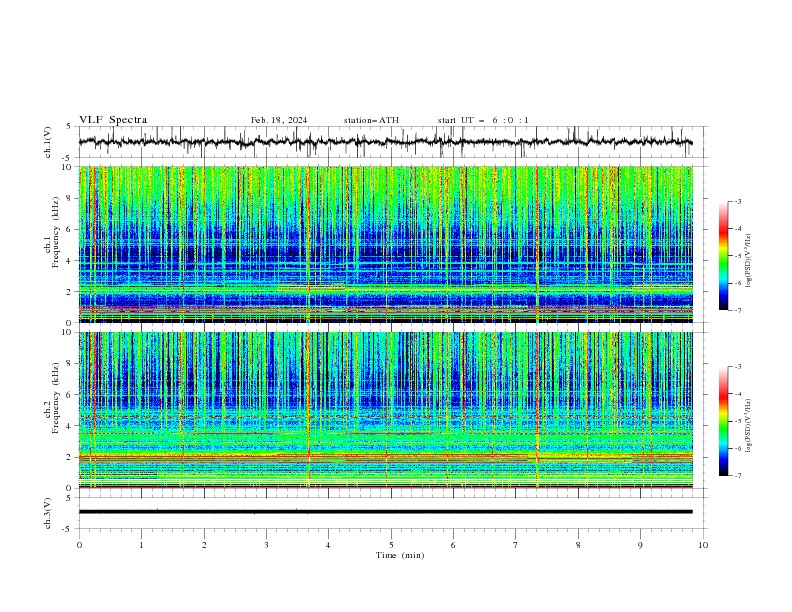Click the time axis tick label '5'

(x=391, y=545)
